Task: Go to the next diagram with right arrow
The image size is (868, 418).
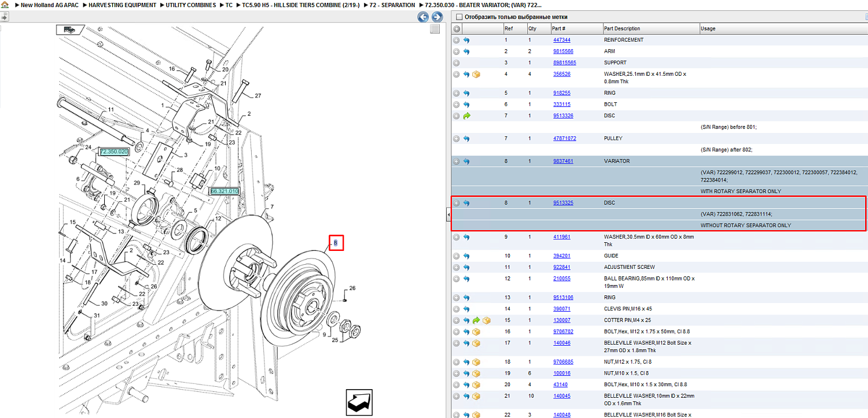Action: pos(437,17)
